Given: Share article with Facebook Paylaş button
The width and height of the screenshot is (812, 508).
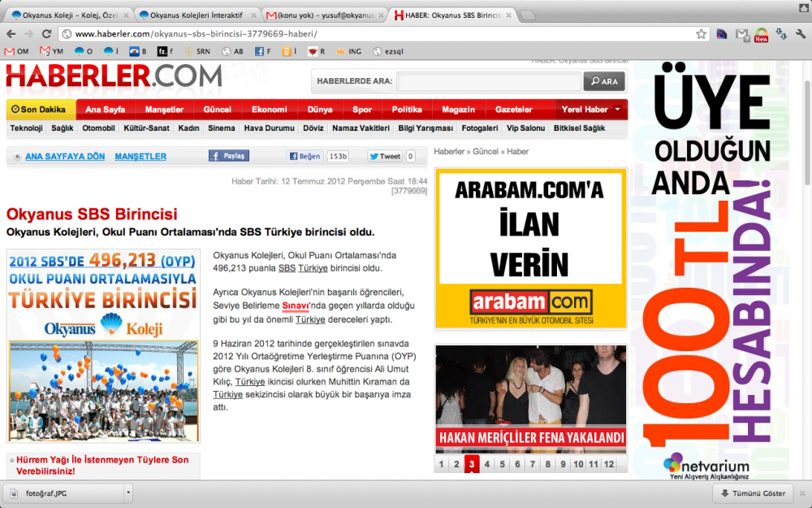Looking at the screenshot, I should point(229,155).
